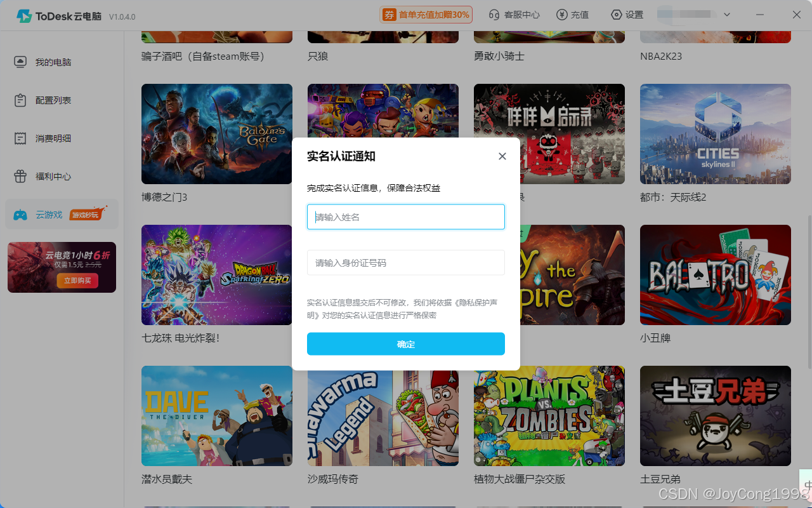Open 客服中心 customer service
Image resolution: width=812 pixels, height=508 pixels.
pyautogui.click(x=514, y=15)
